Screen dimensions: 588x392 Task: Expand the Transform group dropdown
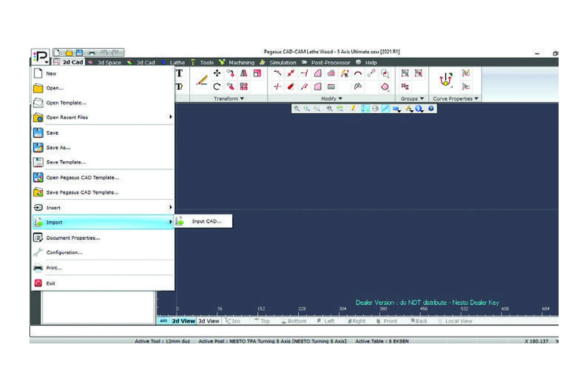pyautogui.click(x=228, y=99)
